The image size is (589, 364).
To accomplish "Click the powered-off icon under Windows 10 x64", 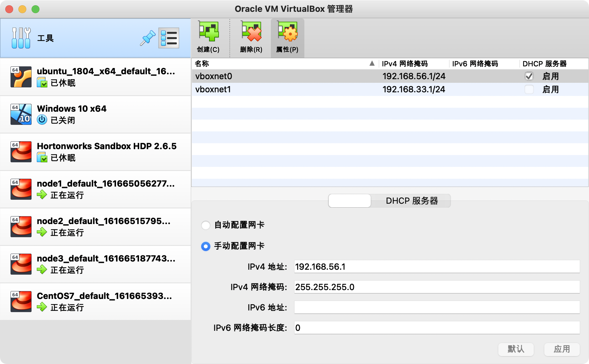I will (42, 120).
